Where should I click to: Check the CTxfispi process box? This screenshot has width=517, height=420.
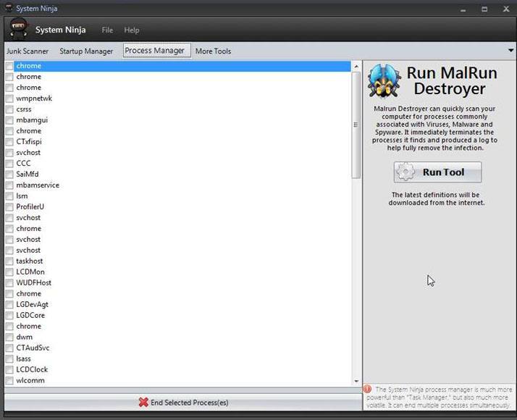click(9, 142)
